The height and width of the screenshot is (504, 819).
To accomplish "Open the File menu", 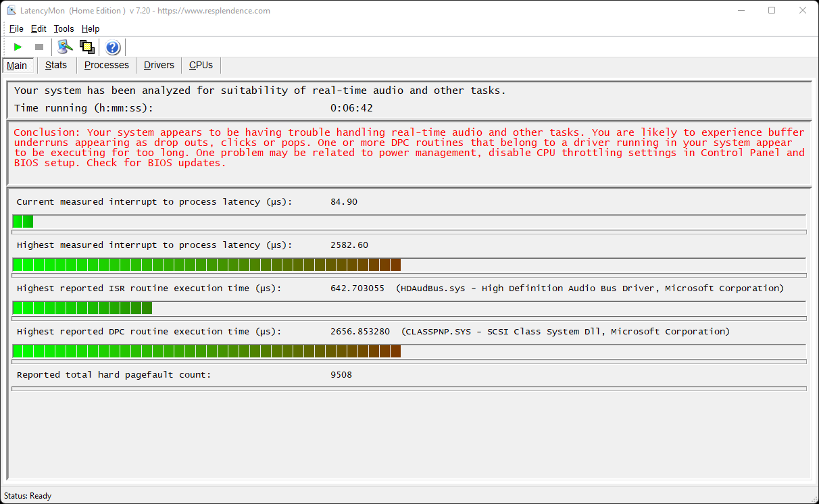I will (x=16, y=28).
